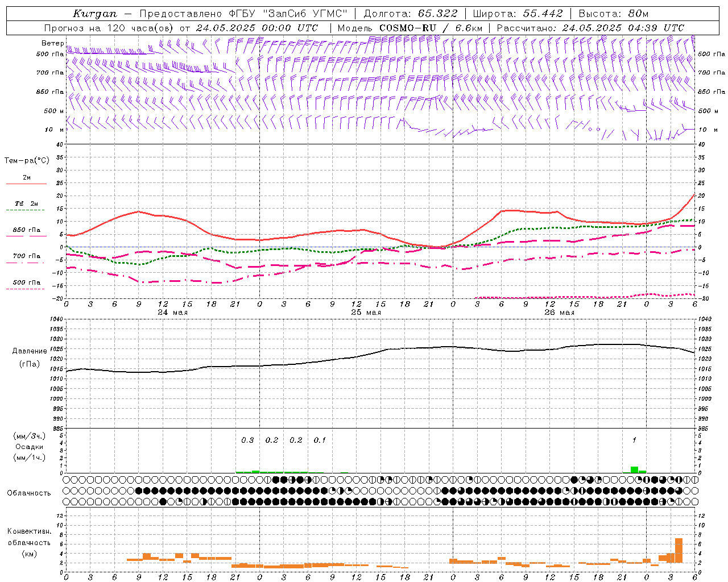Click the "(мм/1ч.)" precipitation unit label
728x582 pixels.
point(29,458)
